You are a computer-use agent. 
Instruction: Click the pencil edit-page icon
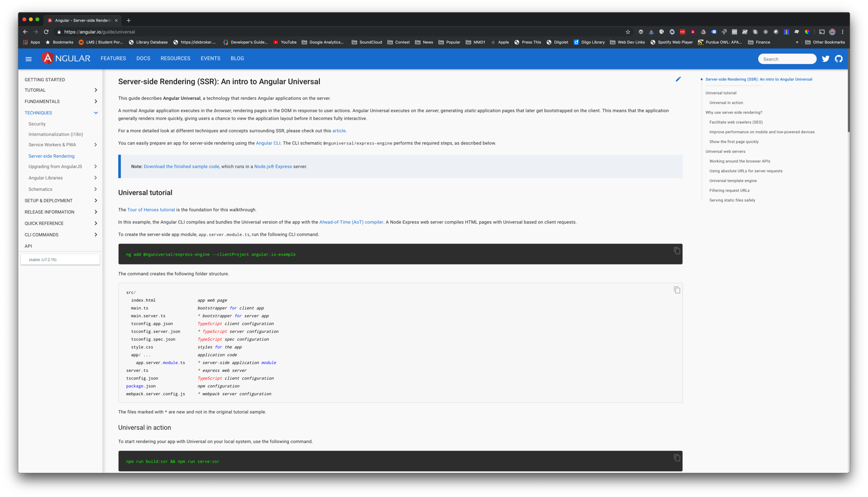(678, 79)
